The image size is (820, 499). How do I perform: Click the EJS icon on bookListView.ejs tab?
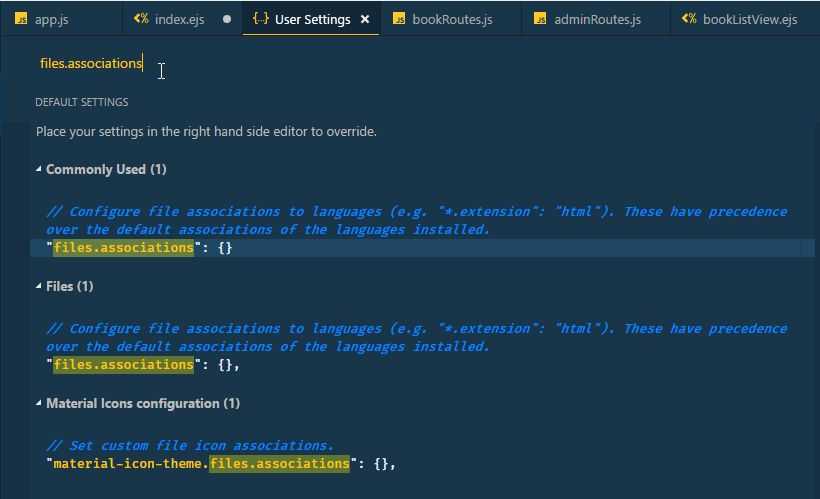(689, 19)
